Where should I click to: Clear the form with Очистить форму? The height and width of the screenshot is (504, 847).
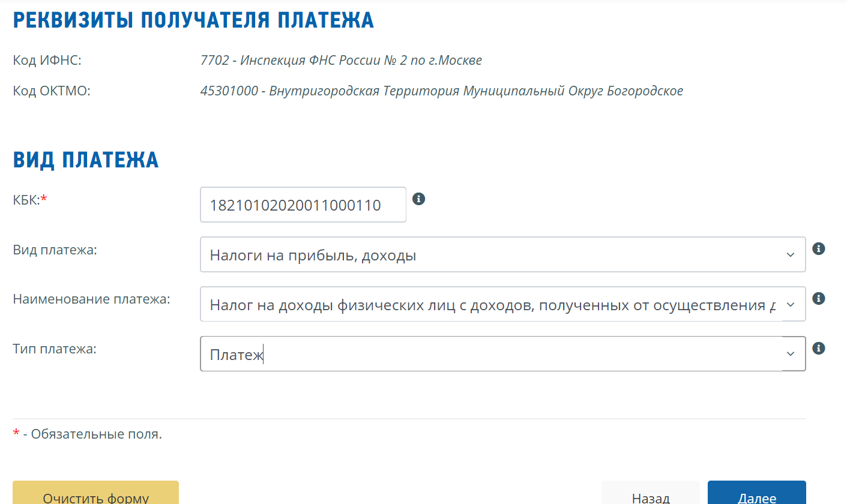point(95,493)
